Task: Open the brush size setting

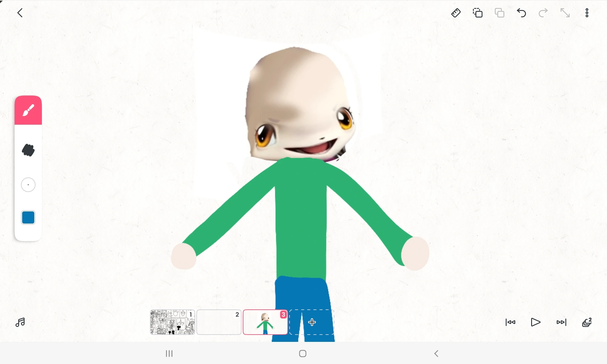Action: pyautogui.click(x=28, y=185)
